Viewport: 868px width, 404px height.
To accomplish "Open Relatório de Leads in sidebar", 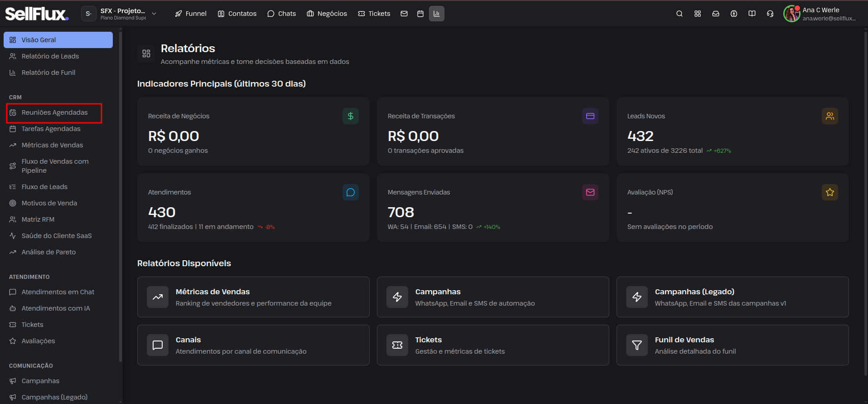I will coord(58,56).
